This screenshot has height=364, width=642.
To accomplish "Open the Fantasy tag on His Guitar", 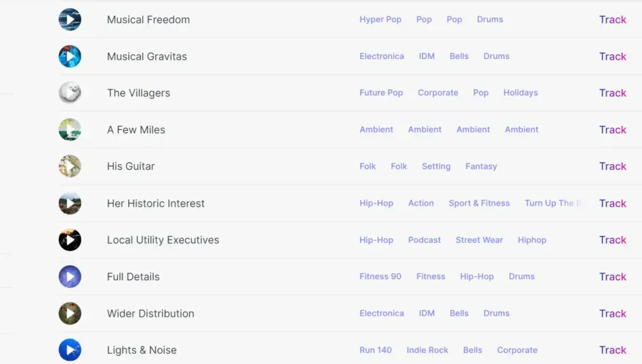I will [x=481, y=167].
